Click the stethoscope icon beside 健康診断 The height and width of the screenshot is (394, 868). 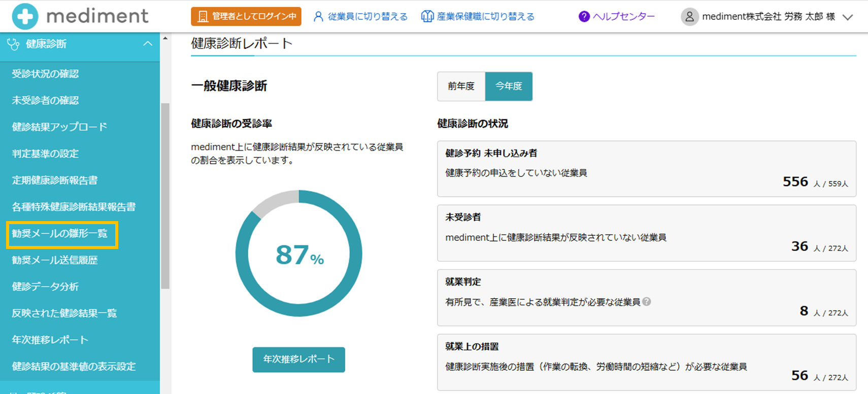coord(13,44)
